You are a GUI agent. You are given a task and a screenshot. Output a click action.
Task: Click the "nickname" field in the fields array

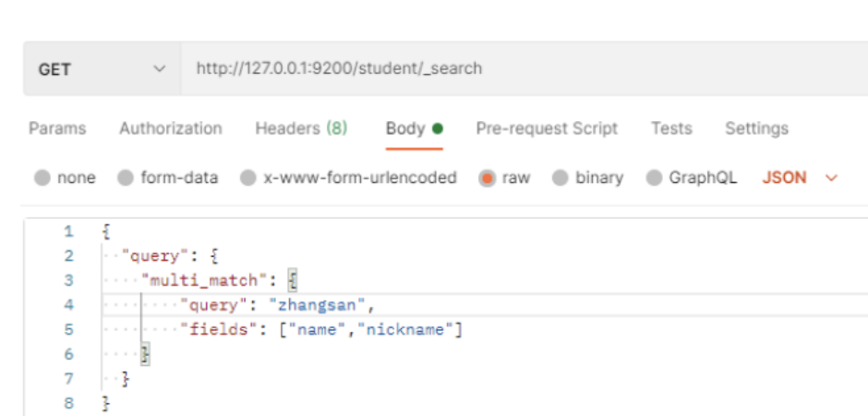pos(405,330)
